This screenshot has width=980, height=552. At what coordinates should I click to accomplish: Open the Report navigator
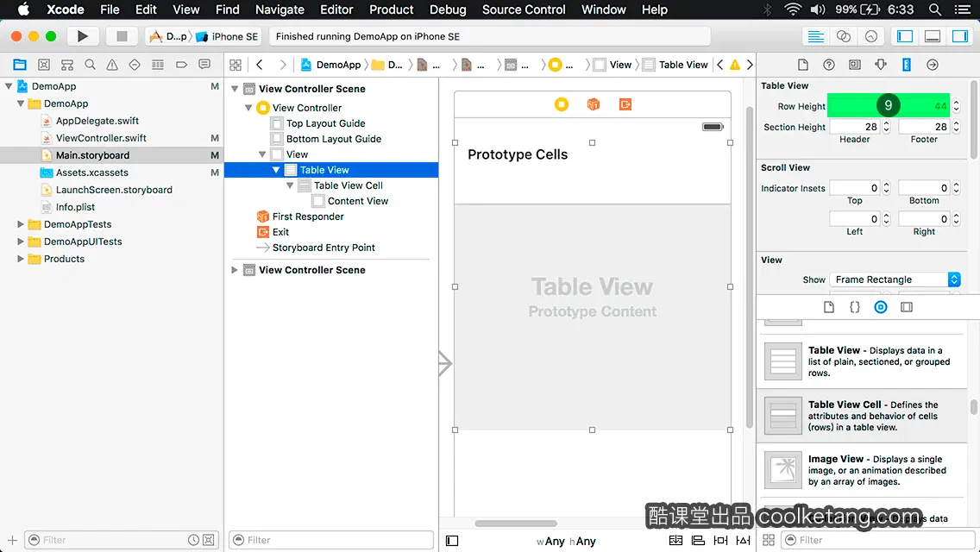tap(204, 65)
